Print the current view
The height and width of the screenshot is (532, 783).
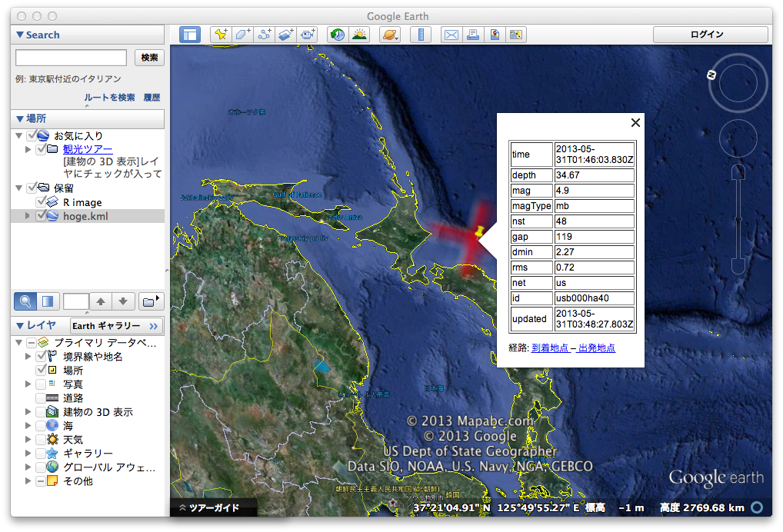(473, 35)
